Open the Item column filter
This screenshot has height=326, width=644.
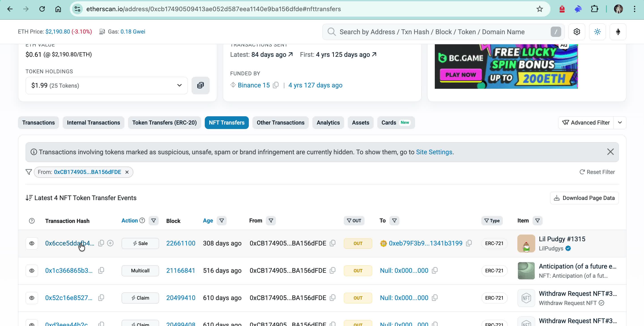point(537,221)
